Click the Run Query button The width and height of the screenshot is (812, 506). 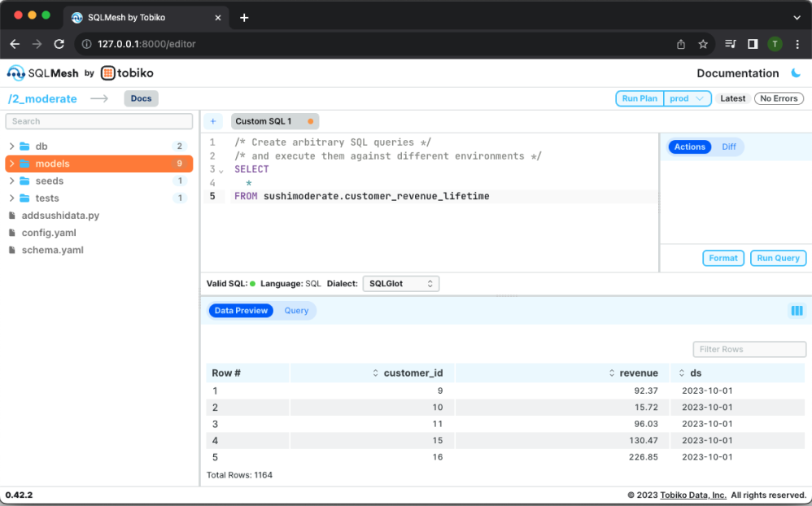778,258
